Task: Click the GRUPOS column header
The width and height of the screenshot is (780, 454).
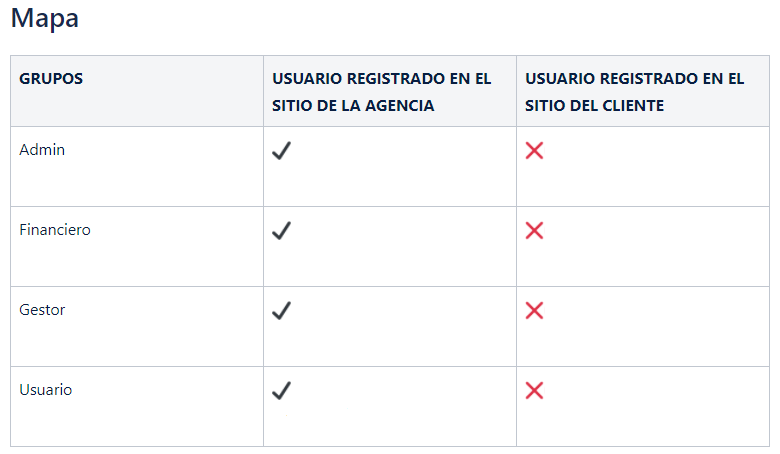Action: (x=137, y=91)
